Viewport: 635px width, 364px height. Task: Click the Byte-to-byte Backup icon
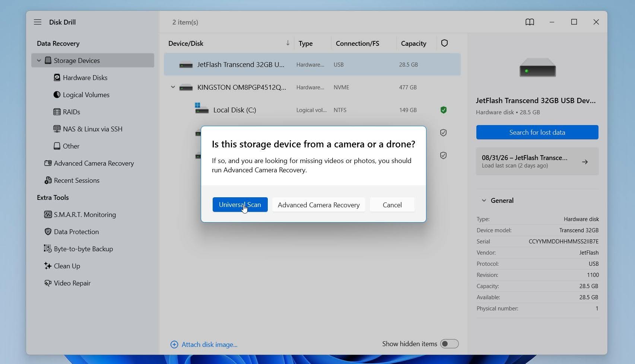point(48,249)
